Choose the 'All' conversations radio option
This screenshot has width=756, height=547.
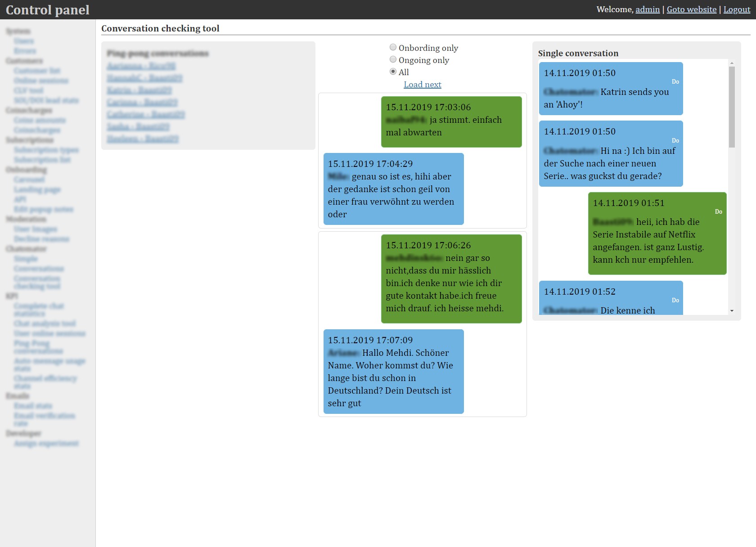pos(393,72)
